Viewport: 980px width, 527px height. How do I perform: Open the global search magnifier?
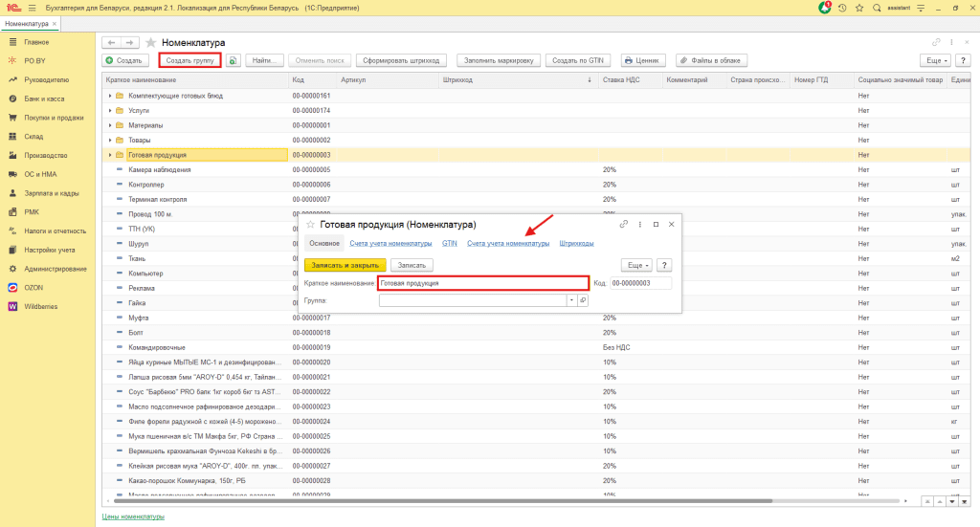(877, 8)
